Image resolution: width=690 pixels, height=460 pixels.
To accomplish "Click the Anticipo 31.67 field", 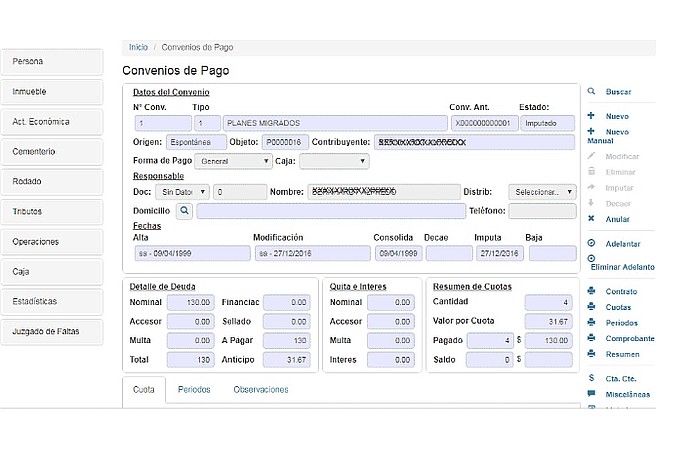I will pyautogui.click(x=286, y=360).
